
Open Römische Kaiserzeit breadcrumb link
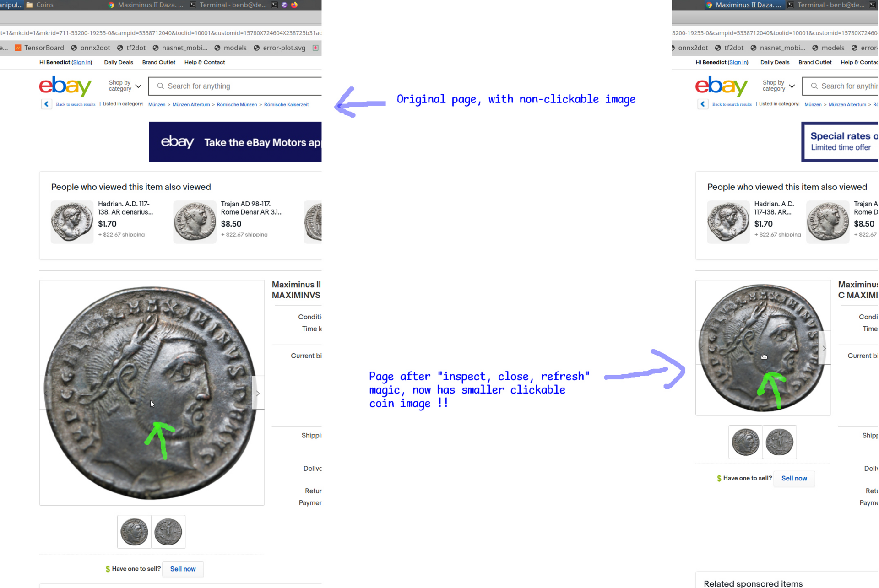pyautogui.click(x=286, y=104)
